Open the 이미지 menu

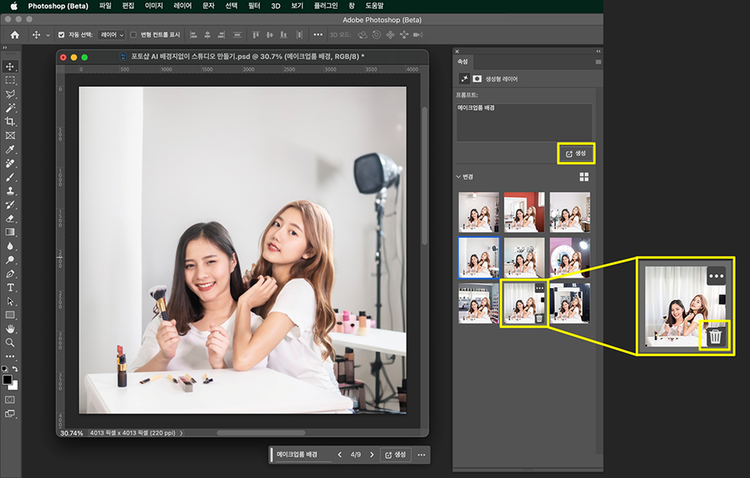pyautogui.click(x=154, y=6)
